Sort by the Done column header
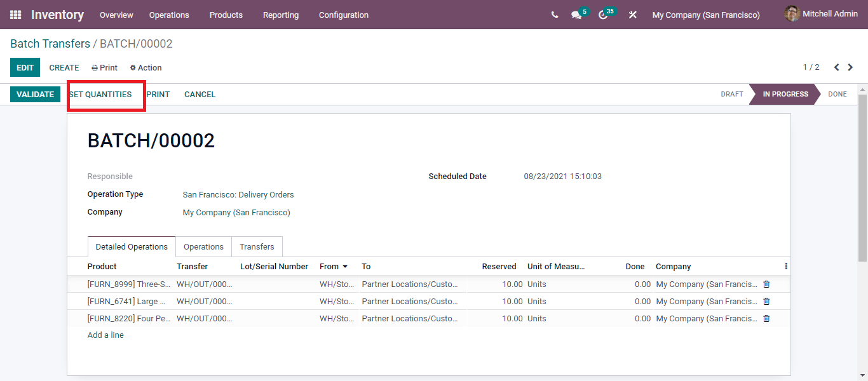868x381 pixels. coord(635,266)
